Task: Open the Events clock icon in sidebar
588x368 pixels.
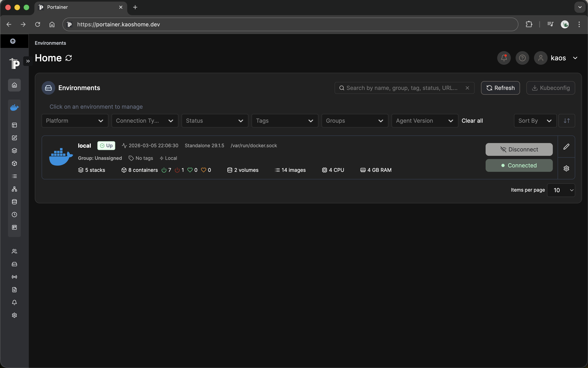Action: [14, 215]
